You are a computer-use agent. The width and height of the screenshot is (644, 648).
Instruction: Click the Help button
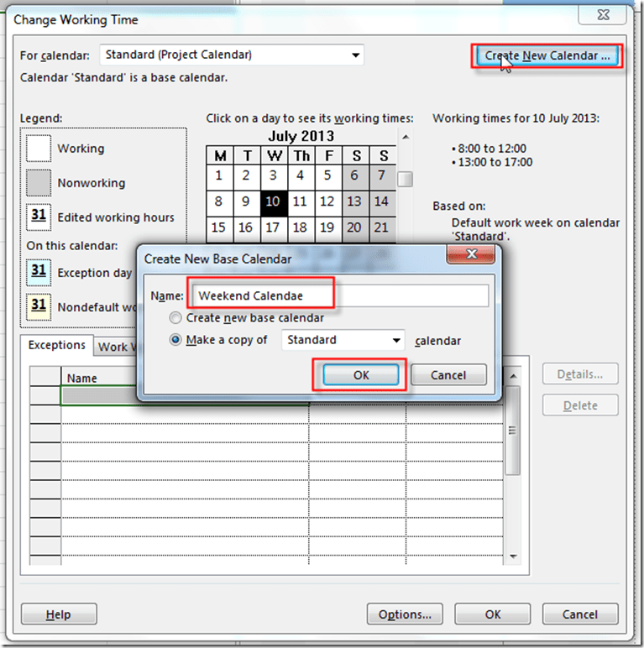point(59,614)
